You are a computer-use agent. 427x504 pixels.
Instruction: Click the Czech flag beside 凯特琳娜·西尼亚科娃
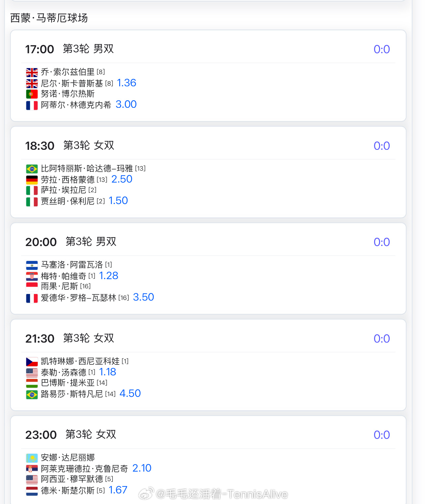tap(32, 361)
